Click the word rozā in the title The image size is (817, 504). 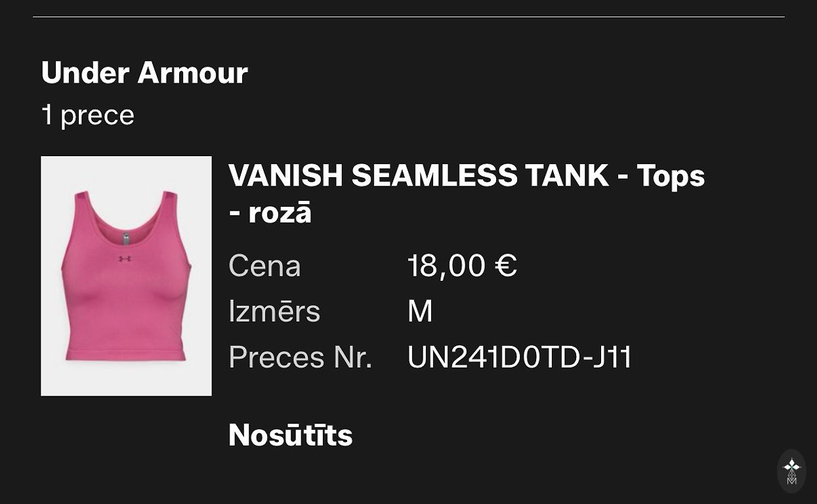click(x=280, y=213)
